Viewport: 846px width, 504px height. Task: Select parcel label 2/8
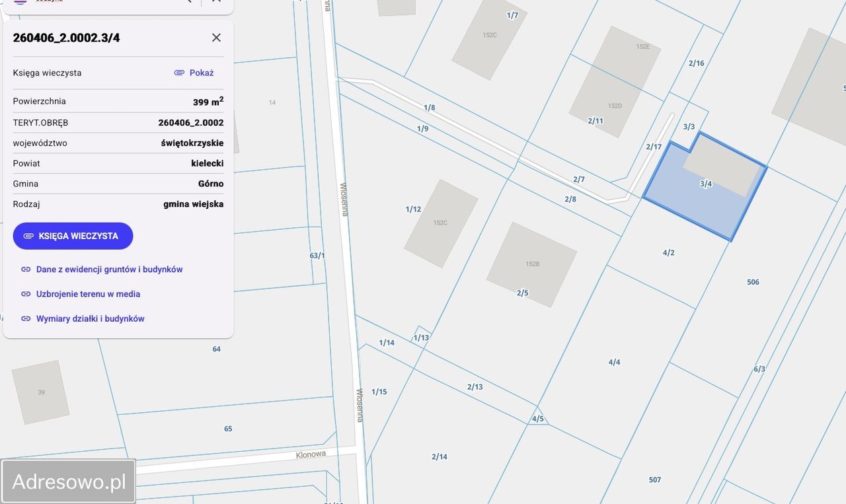pyautogui.click(x=570, y=199)
